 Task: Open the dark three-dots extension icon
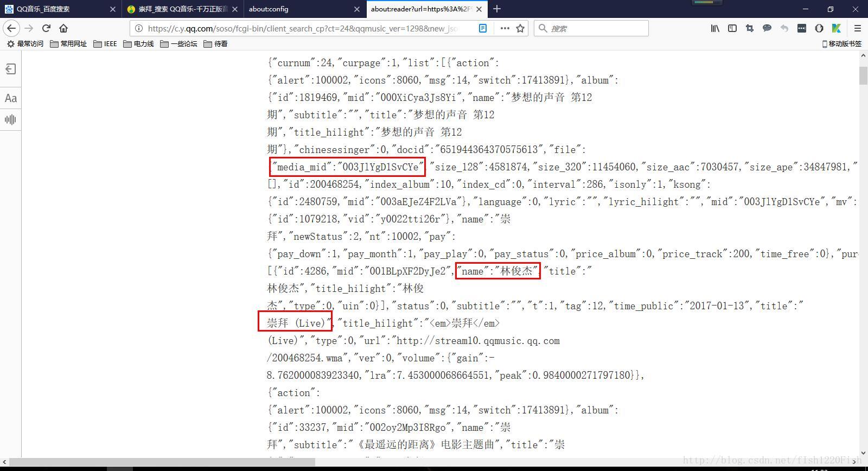point(802,28)
